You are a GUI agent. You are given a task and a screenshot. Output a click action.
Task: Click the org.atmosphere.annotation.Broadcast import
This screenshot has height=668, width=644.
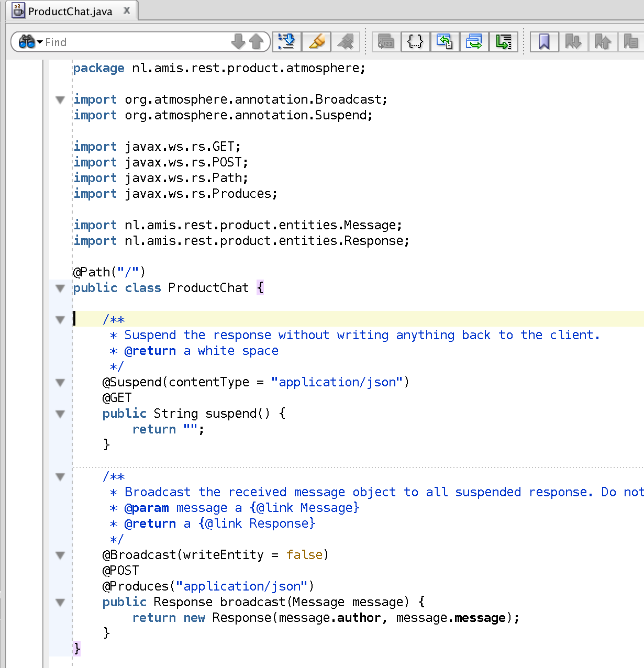point(256,99)
